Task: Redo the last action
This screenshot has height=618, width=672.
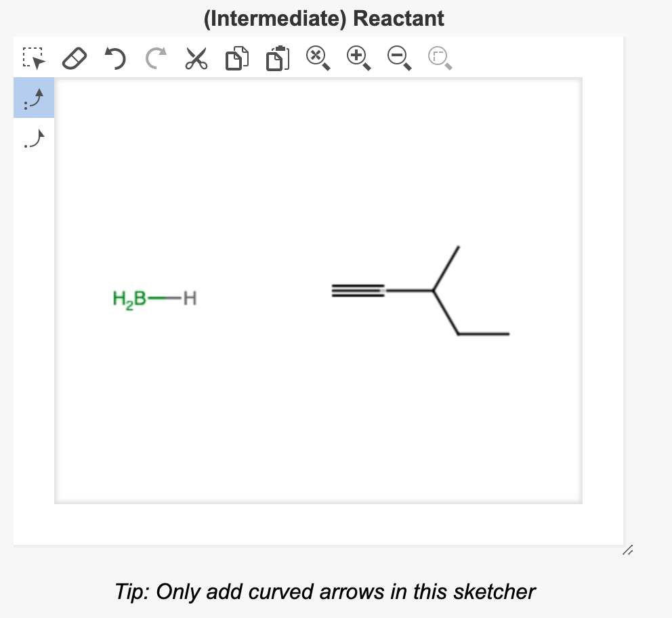Action: click(x=155, y=59)
